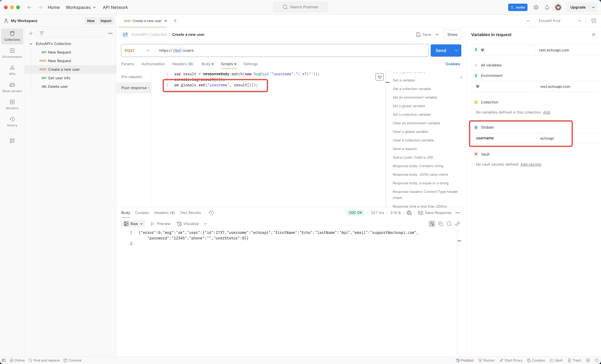
Task: Switch to the Params tab
Action: (x=128, y=64)
